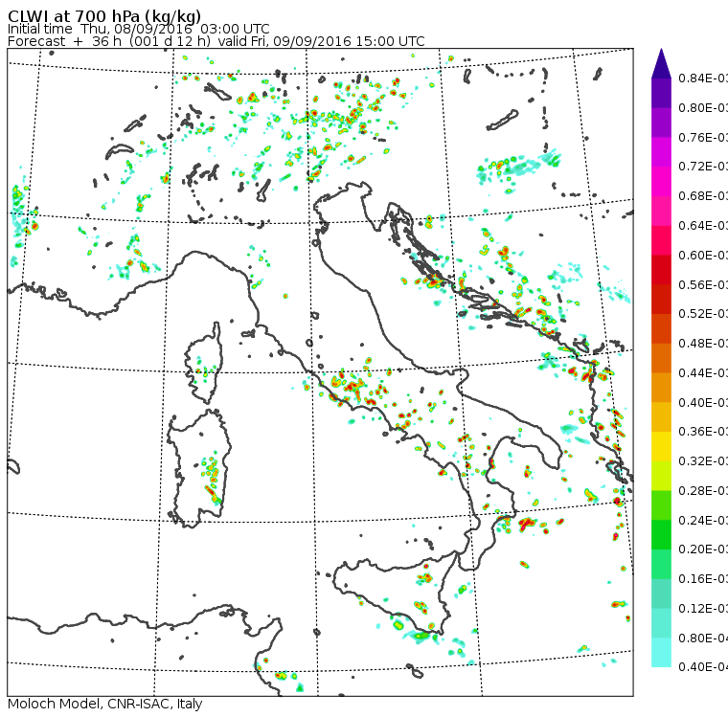Click the red band between 0.60E-03 and 0.56E-03
Image resolution: width=728 pixels, height=717 pixels.
[x=661, y=270]
